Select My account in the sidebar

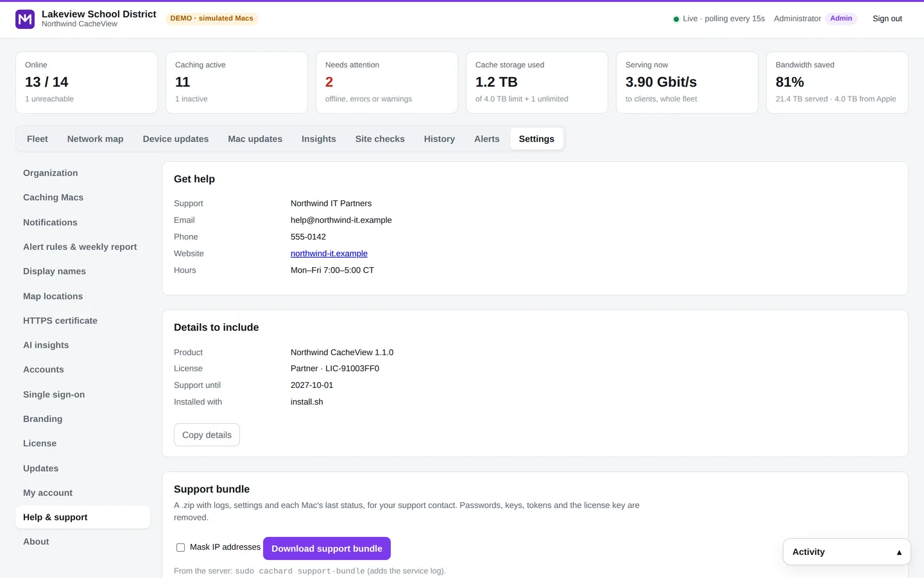pyautogui.click(x=83, y=493)
